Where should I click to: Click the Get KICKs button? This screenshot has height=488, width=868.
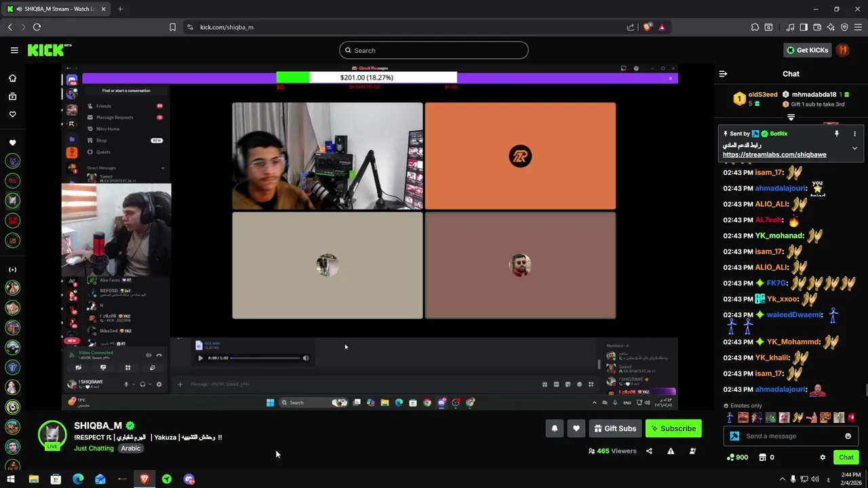pos(807,50)
